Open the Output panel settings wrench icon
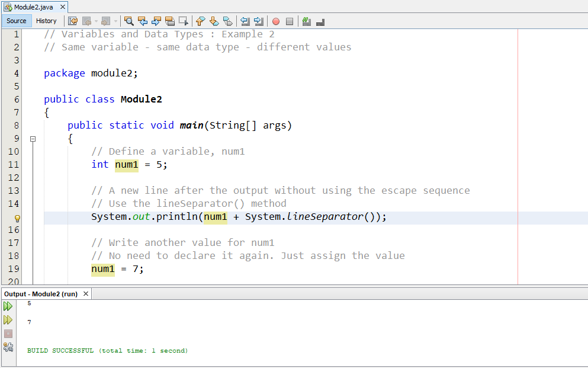 pyautogui.click(x=8, y=347)
